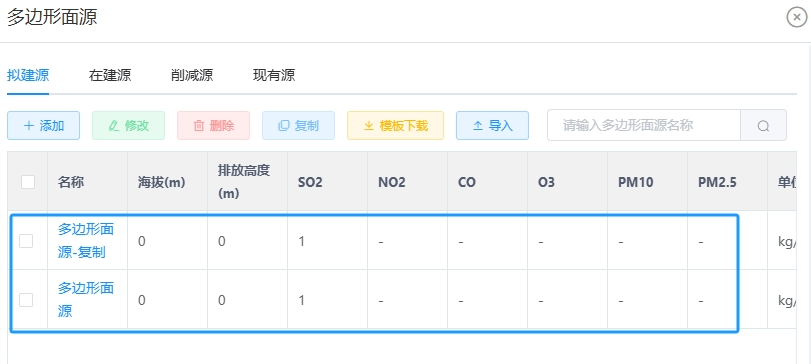The height and width of the screenshot is (364, 811).
Task: Open the 多边形面源-复制 name link
Action: 85,240
